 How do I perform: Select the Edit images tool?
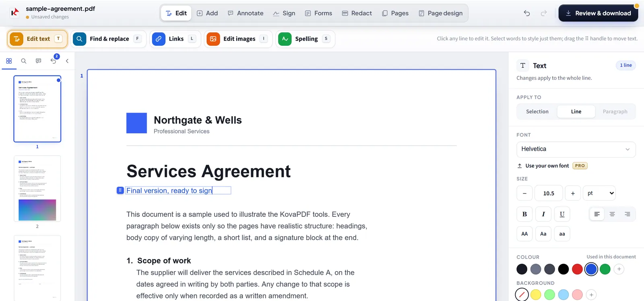pos(238,39)
